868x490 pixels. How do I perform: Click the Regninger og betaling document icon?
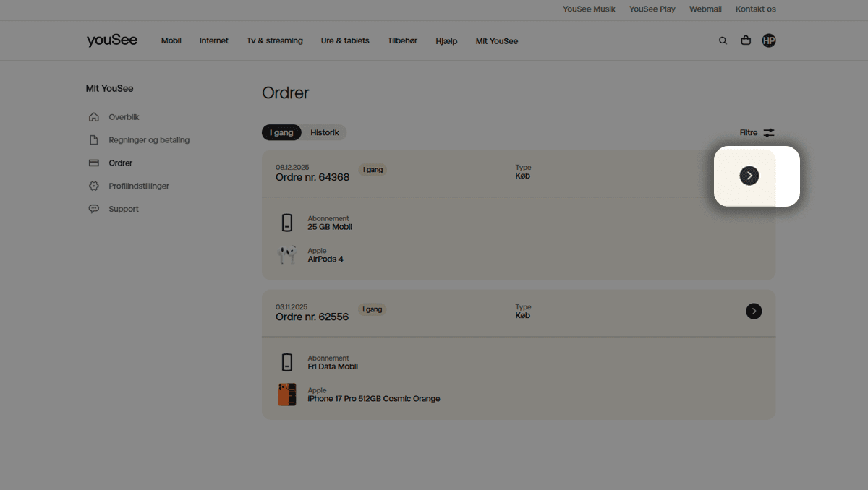(x=93, y=140)
